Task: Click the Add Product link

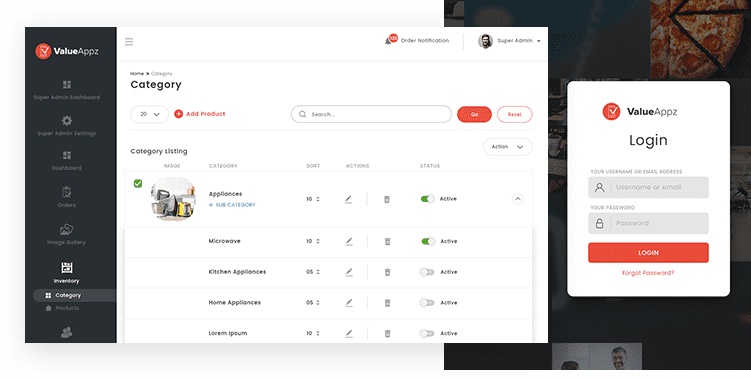Action: click(205, 114)
